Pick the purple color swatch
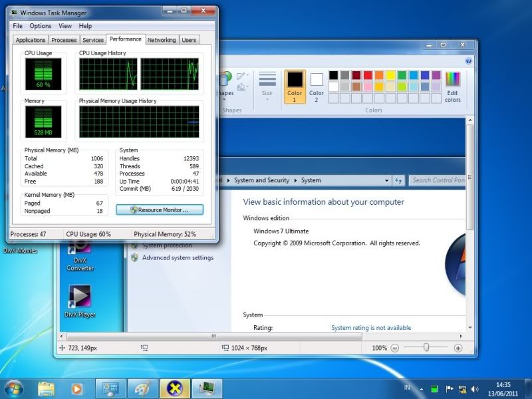This screenshot has width=532, height=399. (x=436, y=75)
